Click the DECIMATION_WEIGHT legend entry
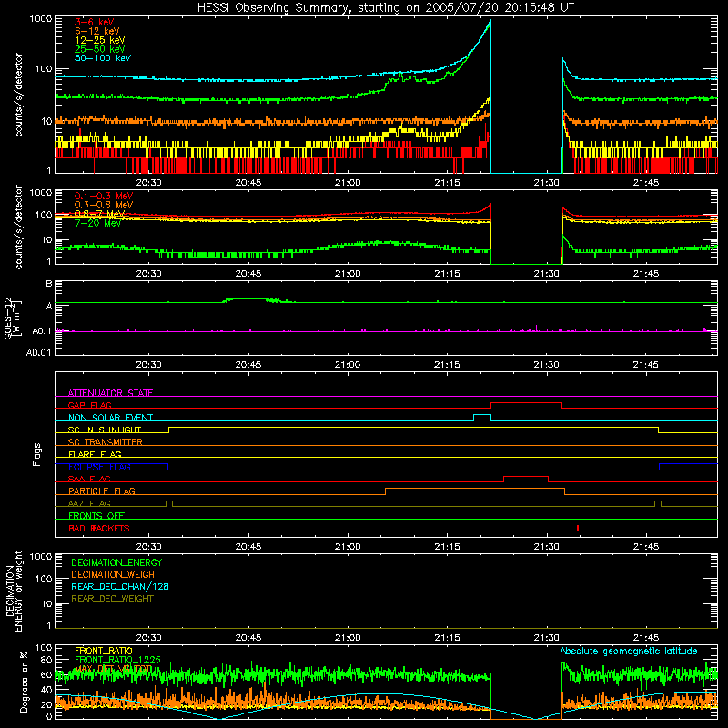The image size is (728, 728). click(x=116, y=574)
